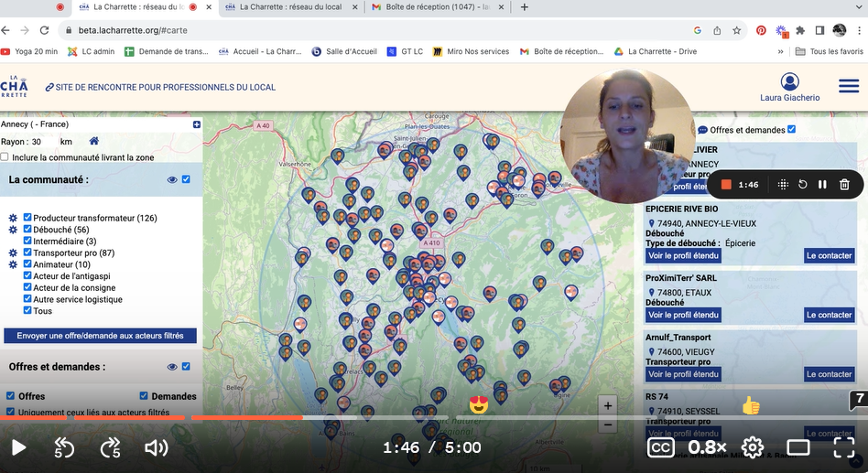Uncheck the Demandes checkbox

tap(144, 395)
